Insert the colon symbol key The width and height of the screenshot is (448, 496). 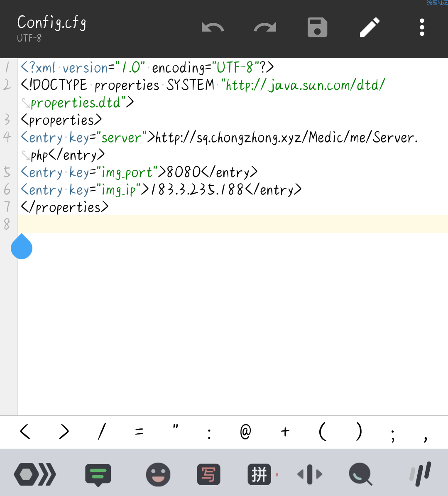tap(209, 434)
